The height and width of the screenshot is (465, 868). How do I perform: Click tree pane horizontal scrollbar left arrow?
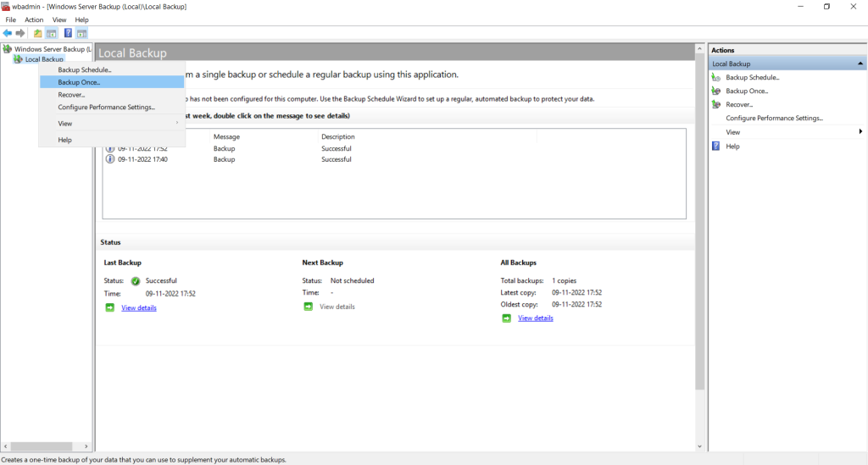point(6,446)
